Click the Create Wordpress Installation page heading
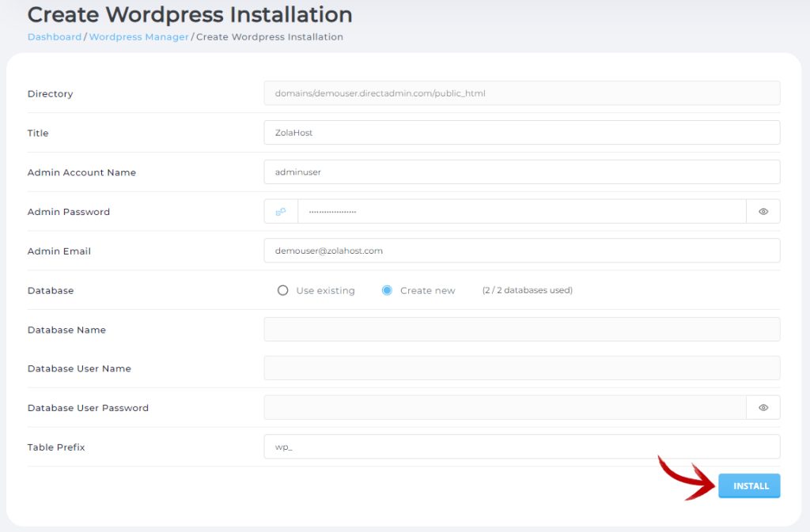 coord(190,14)
